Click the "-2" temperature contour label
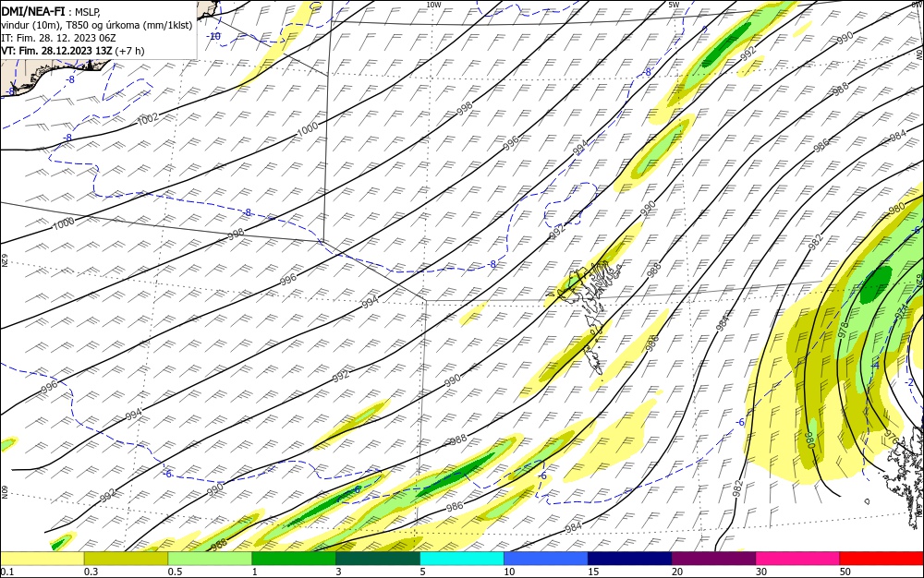The image size is (924, 578). (x=910, y=382)
